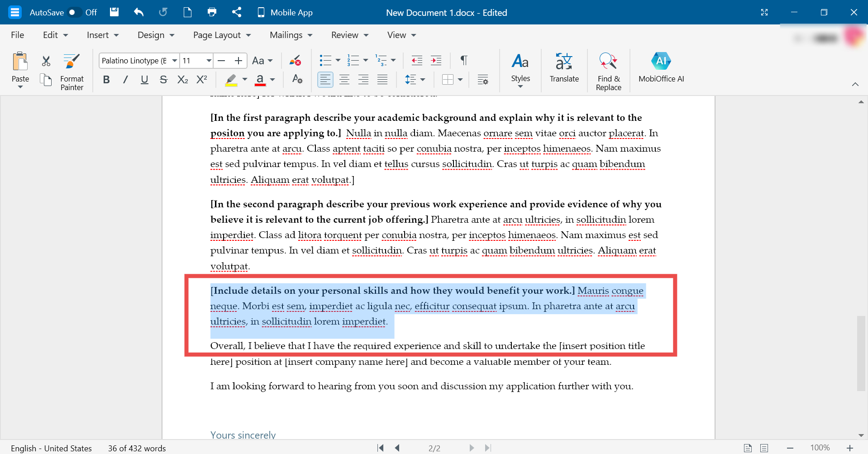Open font color picker arrow
The height and width of the screenshot is (454, 868).
tap(272, 80)
